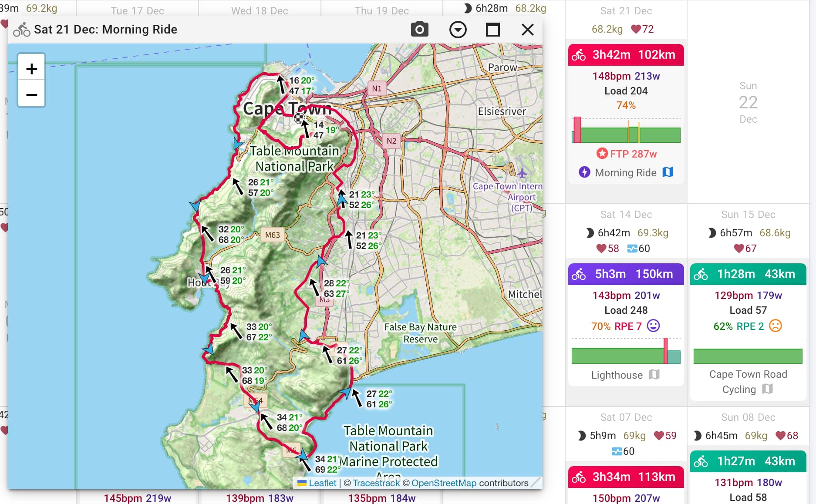The image size is (816, 504).
Task: Click the HRV icon next to 60 on Sat 14 Dec
Action: (x=632, y=249)
